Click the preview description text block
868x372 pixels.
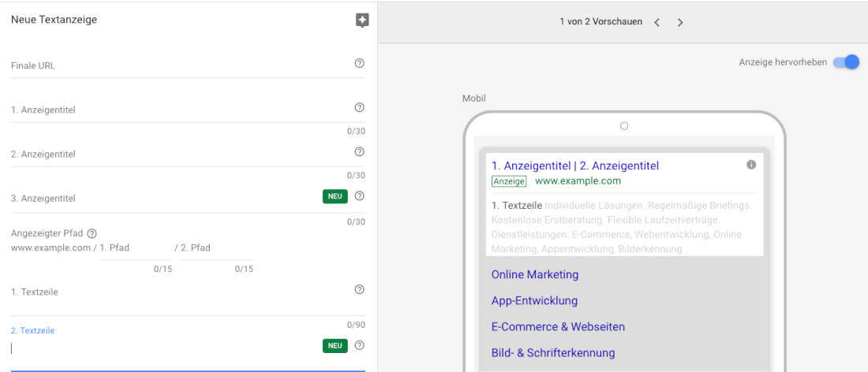tap(622, 227)
